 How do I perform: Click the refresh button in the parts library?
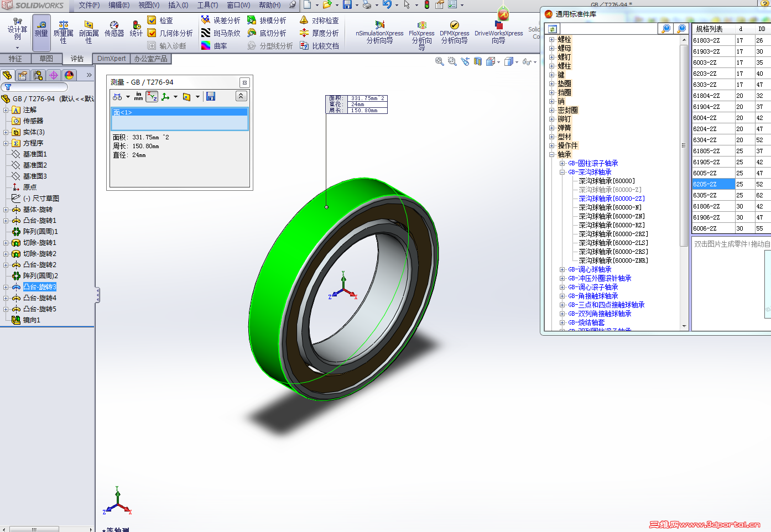click(x=552, y=29)
